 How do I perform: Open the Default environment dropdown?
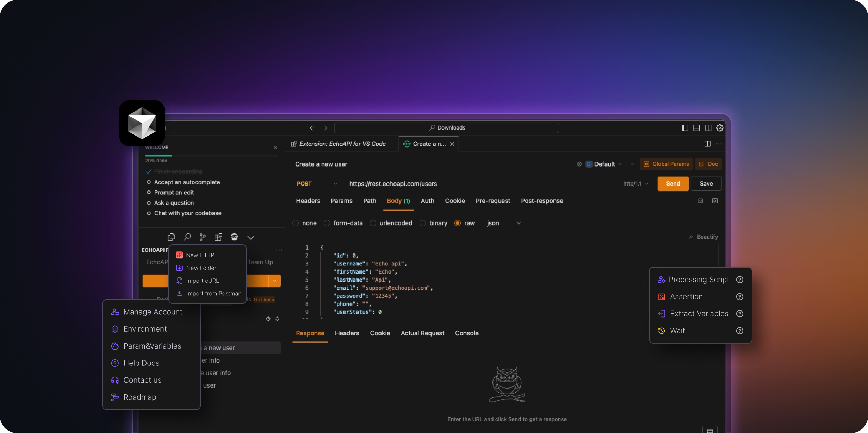point(604,164)
